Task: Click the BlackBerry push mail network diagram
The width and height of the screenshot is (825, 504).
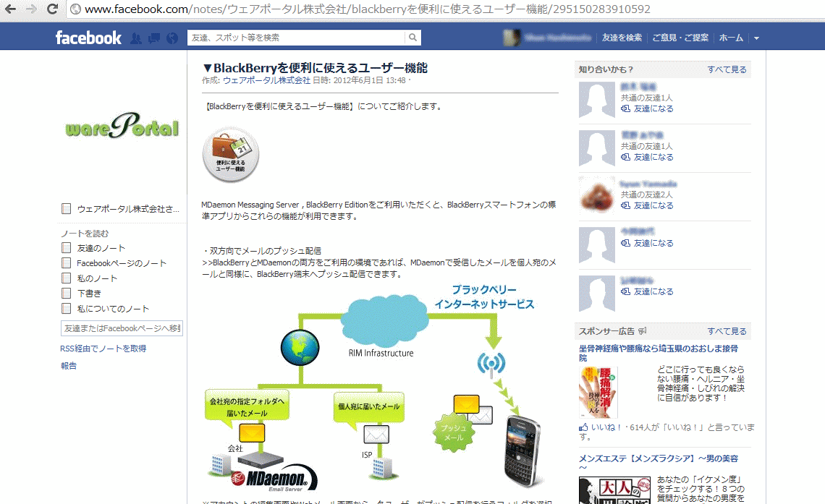Action: click(374, 388)
